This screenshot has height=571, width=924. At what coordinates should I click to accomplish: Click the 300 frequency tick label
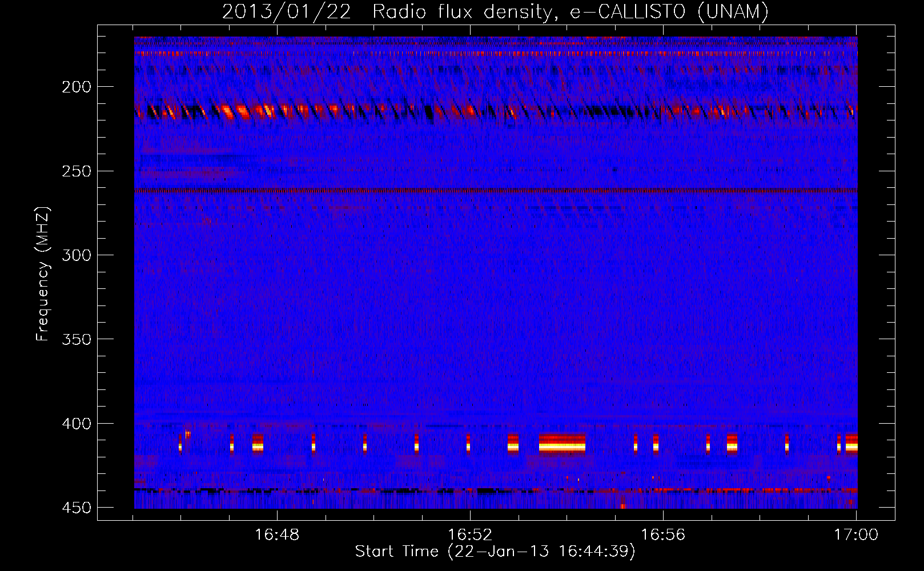[77, 255]
